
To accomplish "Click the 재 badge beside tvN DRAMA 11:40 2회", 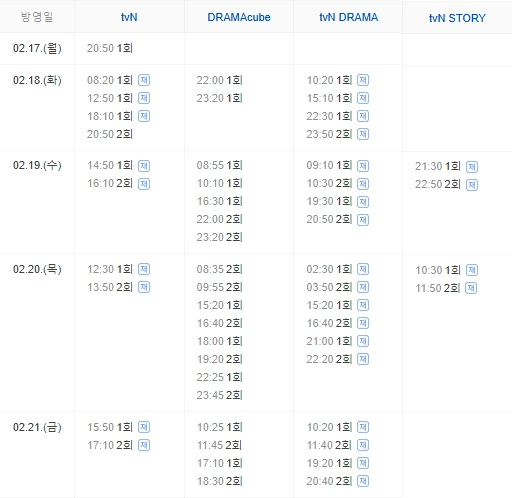I will pyautogui.click(x=363, y=445).
